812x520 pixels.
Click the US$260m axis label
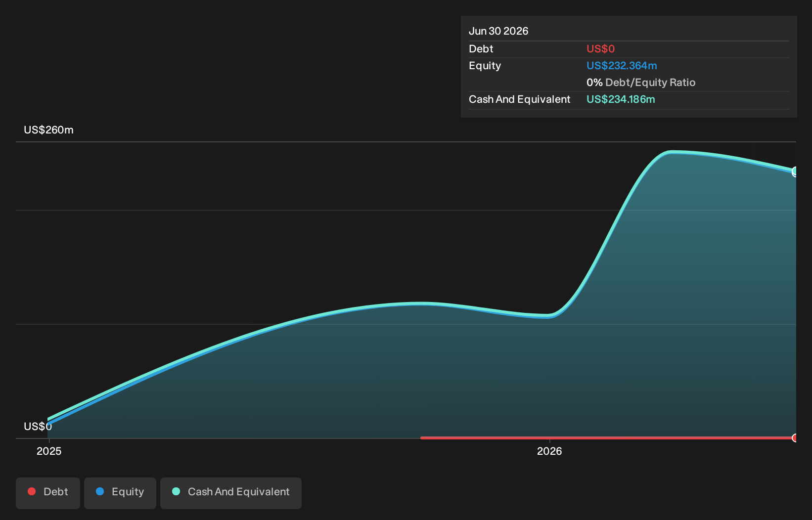pos(49,130)
